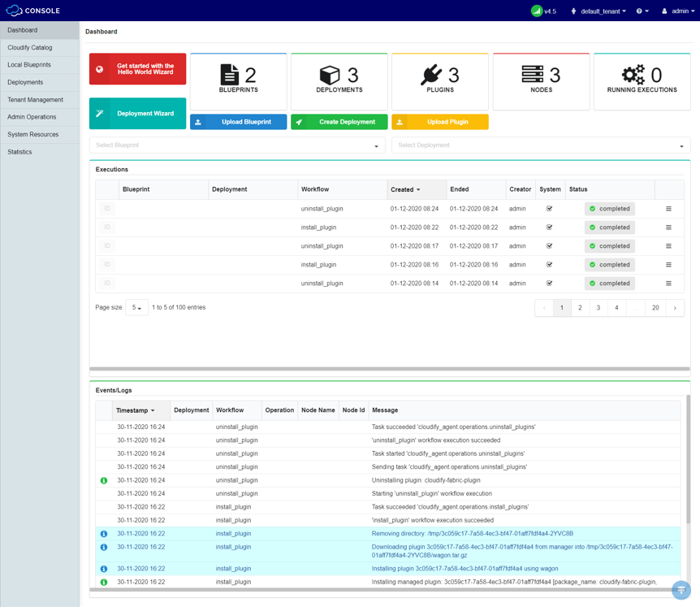Screen dimensions: 700x607
Task: Click the Deployments cube icon
Action: point(330,75)
